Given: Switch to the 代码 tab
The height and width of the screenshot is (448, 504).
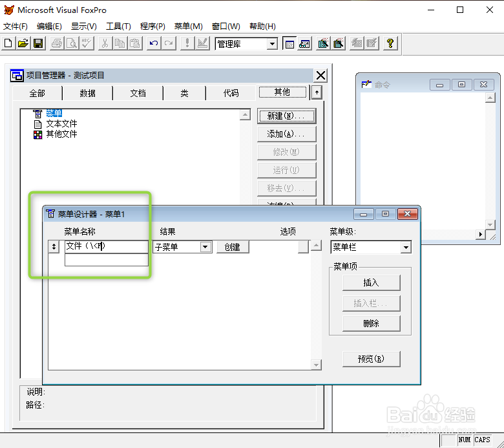Looking at the screenshot, I should point(231,93).
